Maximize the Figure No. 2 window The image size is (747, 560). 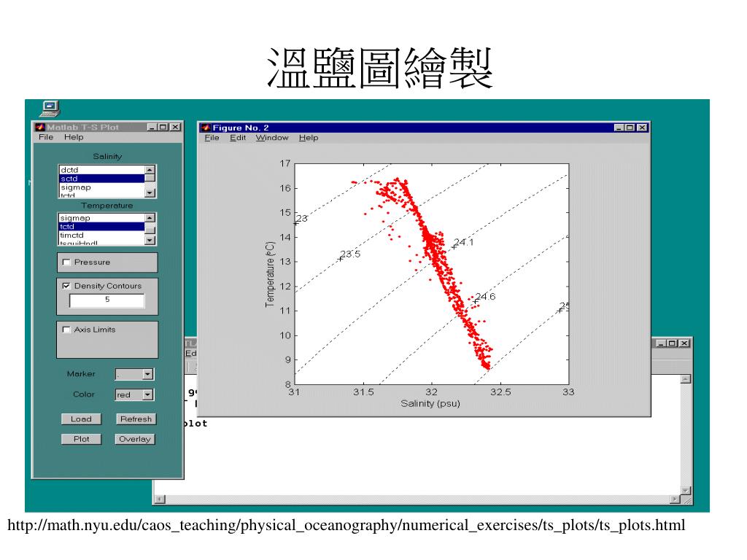[x=629, y=128]
